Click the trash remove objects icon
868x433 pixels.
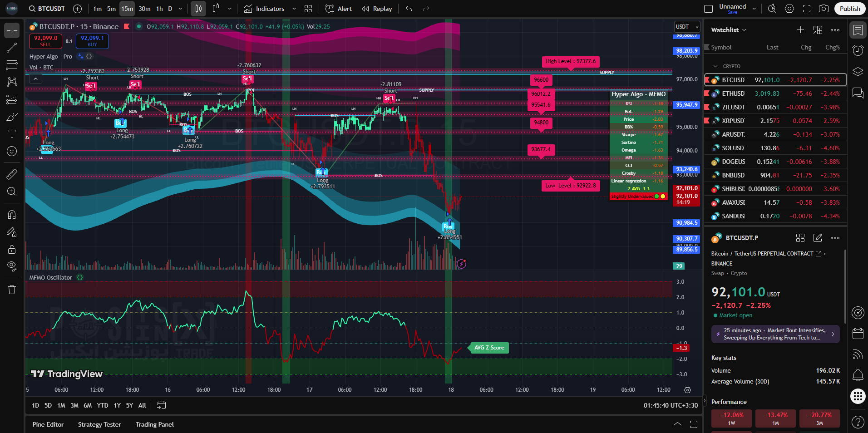point(12,290)
